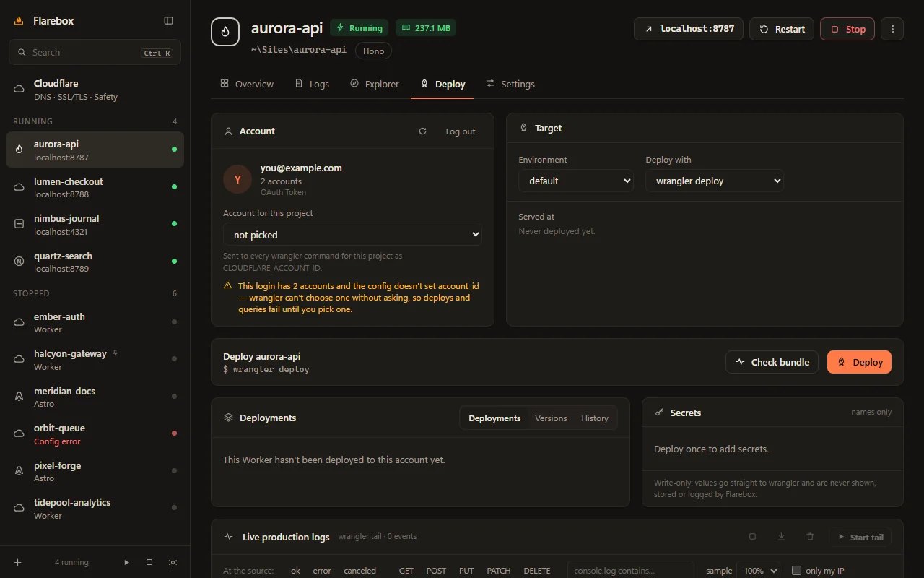924x578 pixels.
Task: Click the Check bundle button
Action: (x=772, y=362)
